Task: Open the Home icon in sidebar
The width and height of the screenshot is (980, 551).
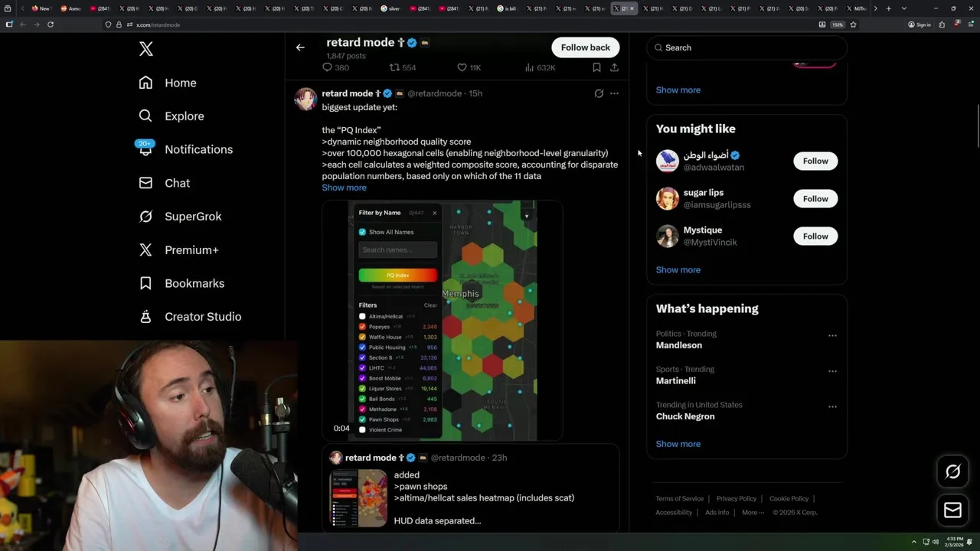Action: pyautogui.click(x=145, y=83)
